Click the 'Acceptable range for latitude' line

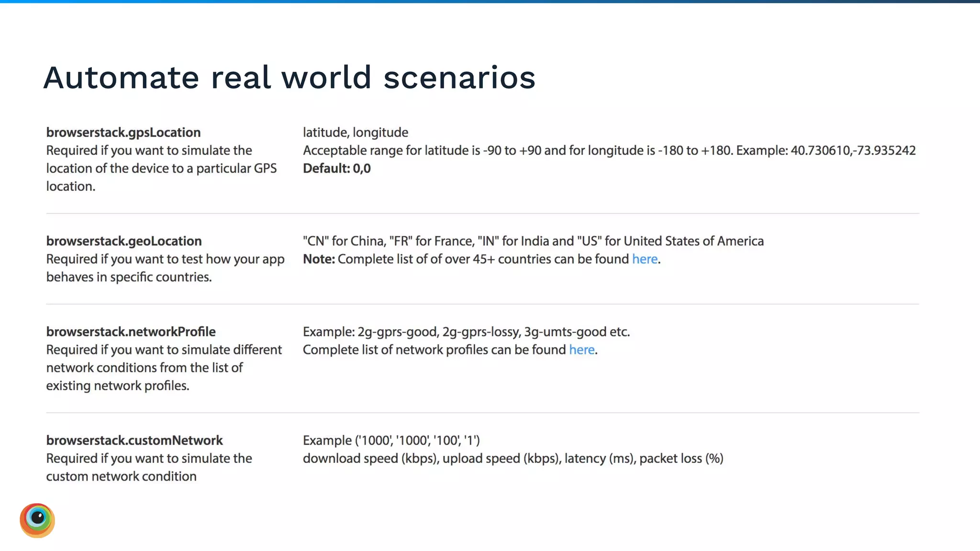pos(609,151)
